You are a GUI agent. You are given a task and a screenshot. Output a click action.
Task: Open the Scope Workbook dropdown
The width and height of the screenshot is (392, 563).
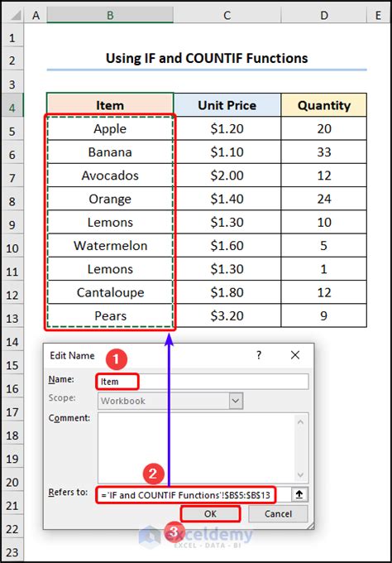236,401
